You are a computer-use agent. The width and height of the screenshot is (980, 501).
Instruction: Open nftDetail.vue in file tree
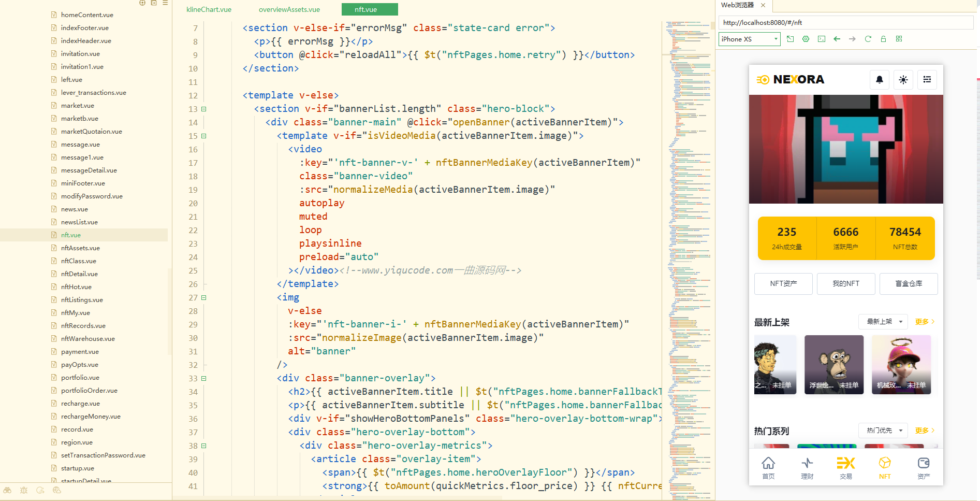79,274
